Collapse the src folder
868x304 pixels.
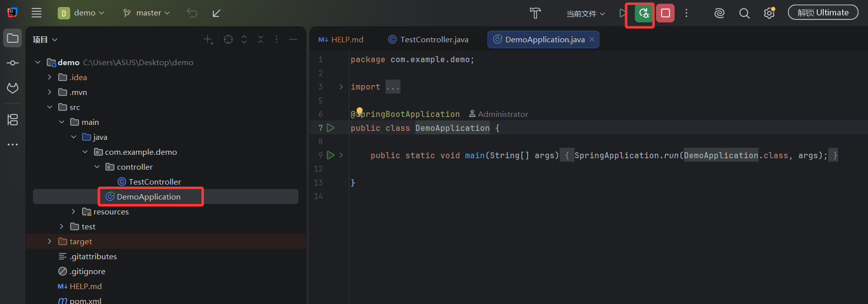pyautogui.click(x=49, y=107)
